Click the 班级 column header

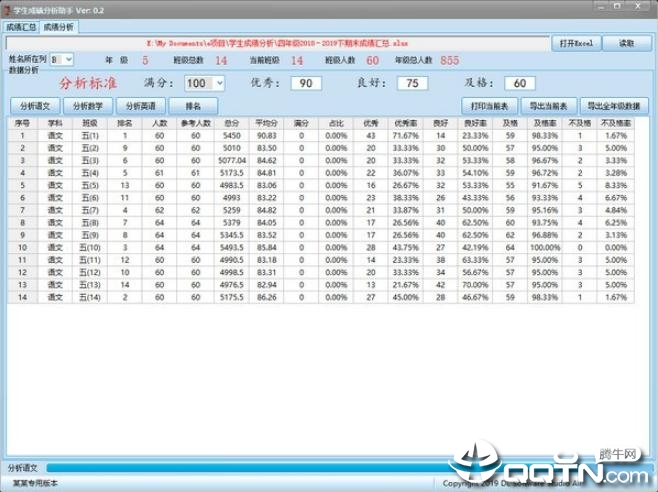click(x=90, y=123)
